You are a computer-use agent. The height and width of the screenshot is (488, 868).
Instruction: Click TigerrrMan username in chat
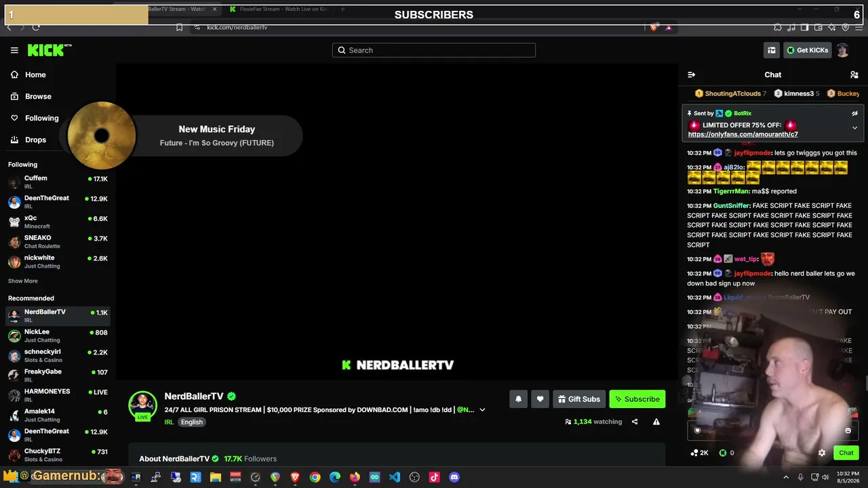click(x=732, y=191)
